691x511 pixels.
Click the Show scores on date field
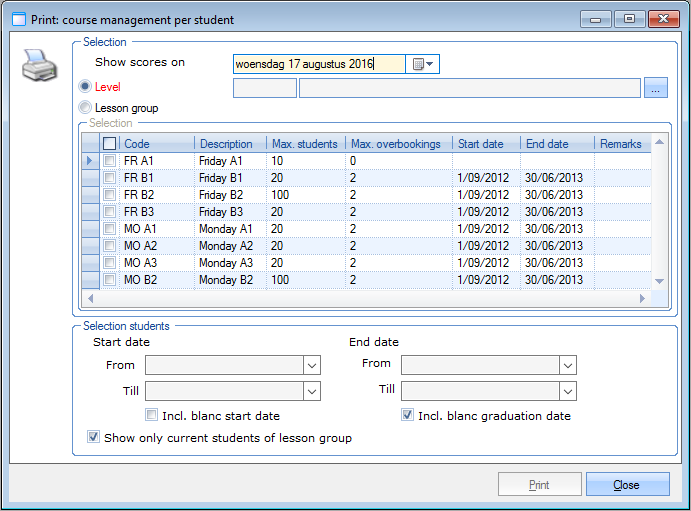tap(318, 64)
